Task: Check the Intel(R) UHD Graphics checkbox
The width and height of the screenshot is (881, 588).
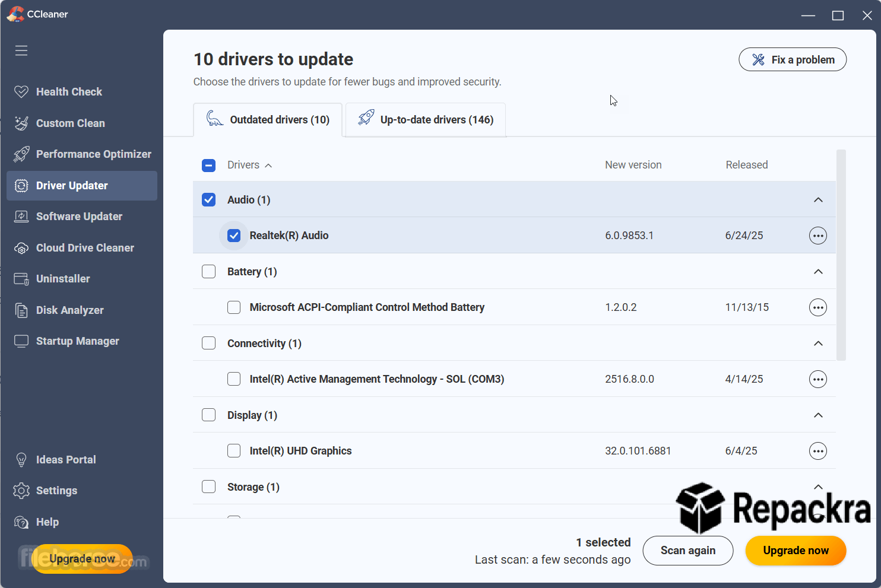Action: (234, 451)
